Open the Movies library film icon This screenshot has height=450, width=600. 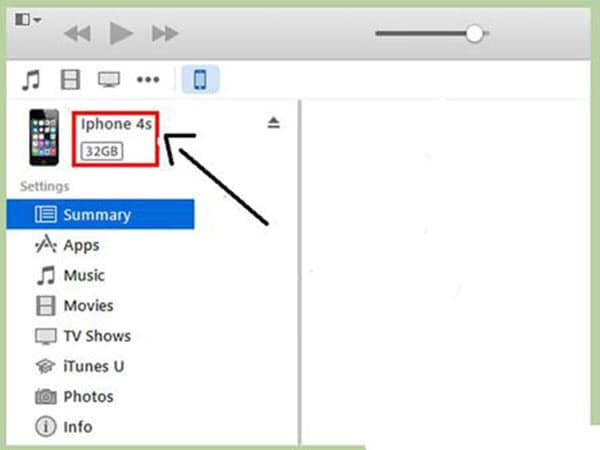point(70,80)
